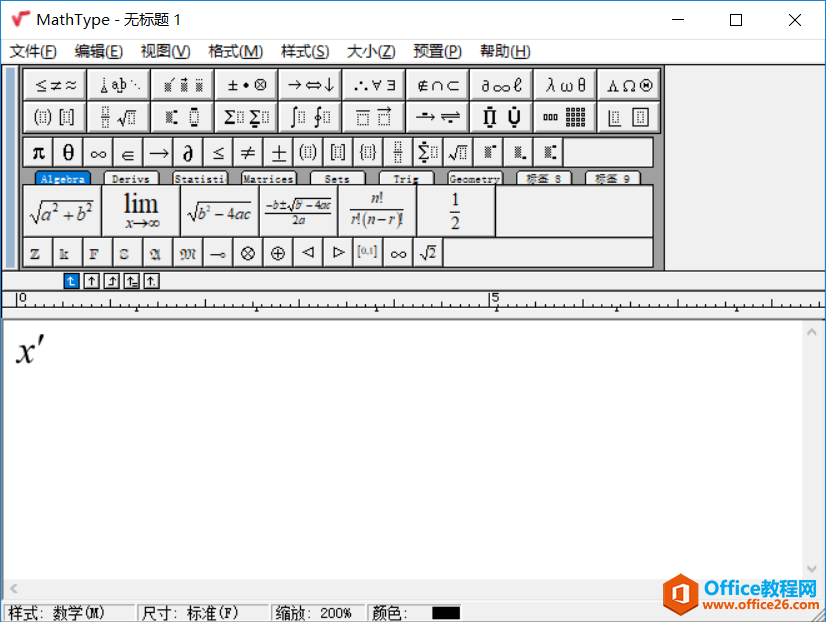
Task: Switch to the Geometry tab
Action: click(x=474, y=178)
